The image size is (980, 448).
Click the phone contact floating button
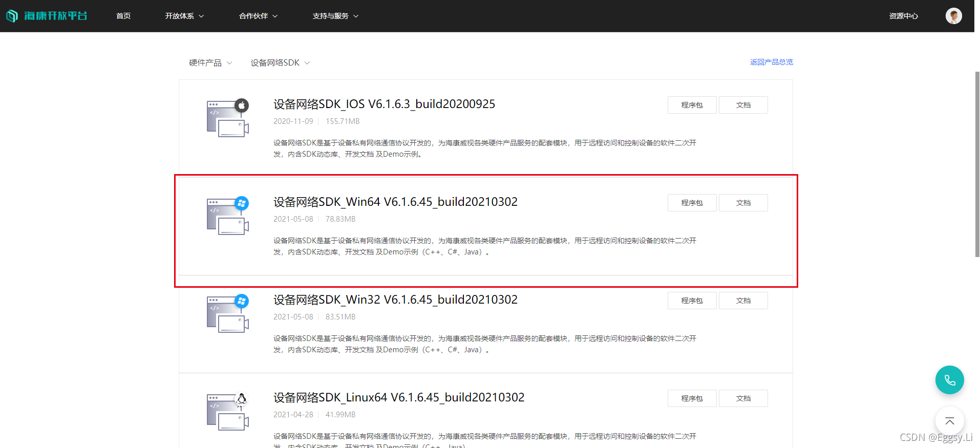pos(950,380)
